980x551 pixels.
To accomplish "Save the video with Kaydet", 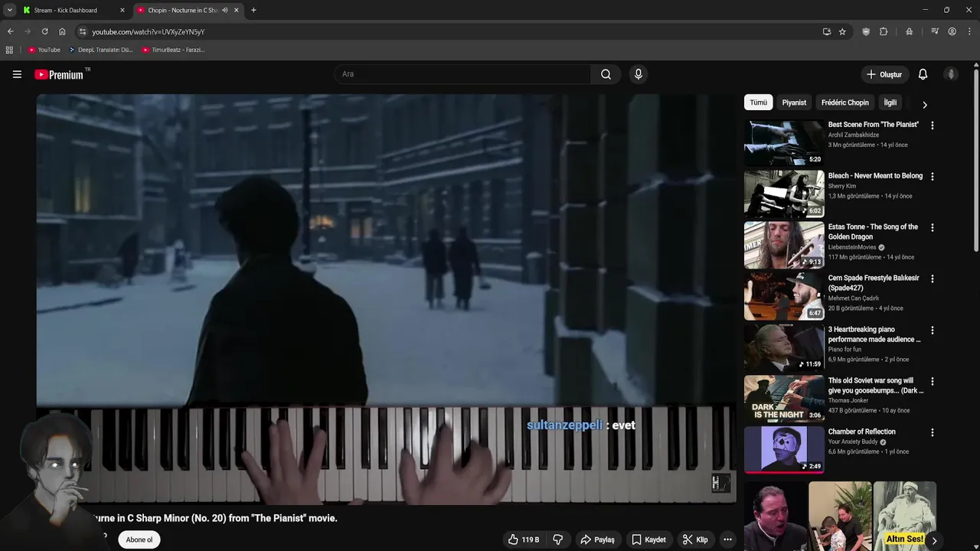I will pos(648,540).
